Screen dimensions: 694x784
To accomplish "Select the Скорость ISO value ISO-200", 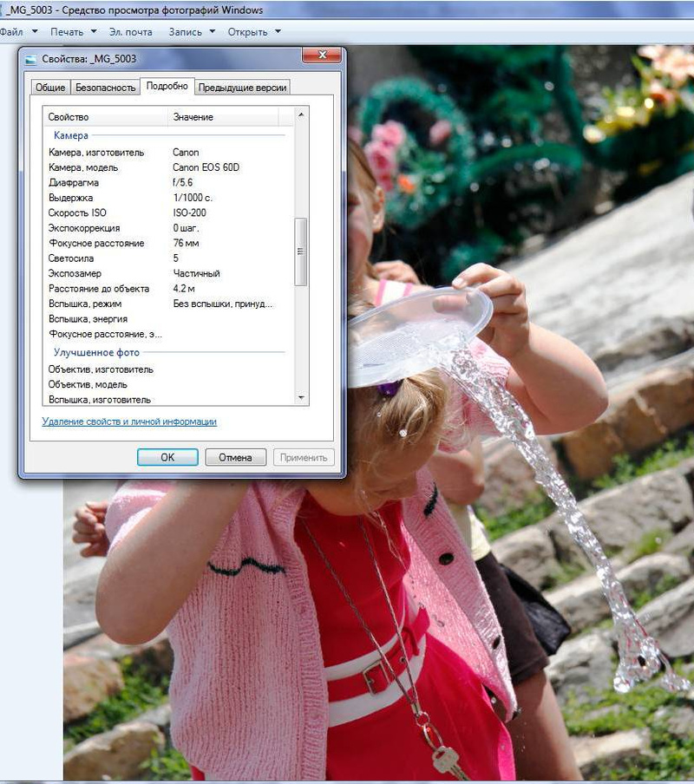I will (x=192, y=212).
